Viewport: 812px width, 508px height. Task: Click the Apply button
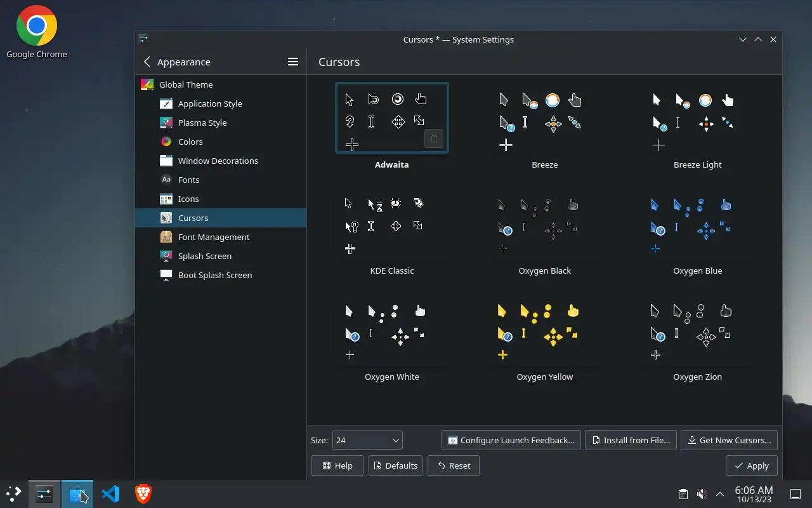click(x=752, y=465)
